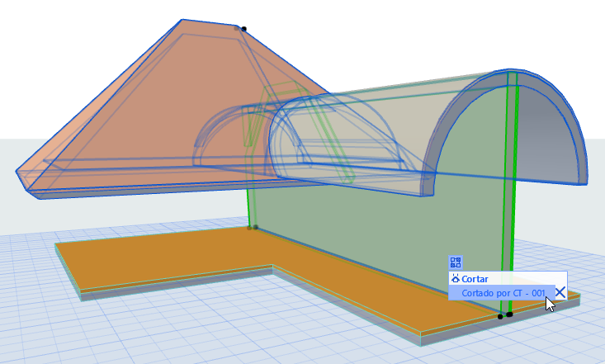This screenshot has height=364, width=605.
Task: Click the small round hotspot on slab edge
Action: 500,317
